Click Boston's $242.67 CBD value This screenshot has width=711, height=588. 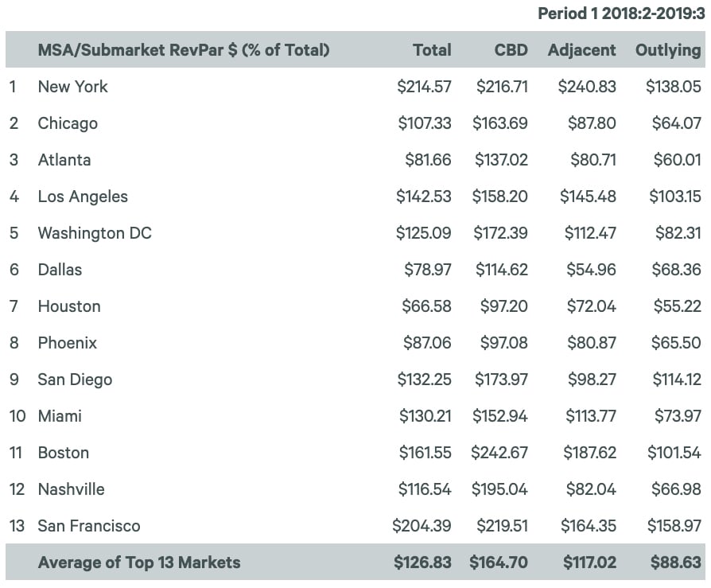coord(499,453)
